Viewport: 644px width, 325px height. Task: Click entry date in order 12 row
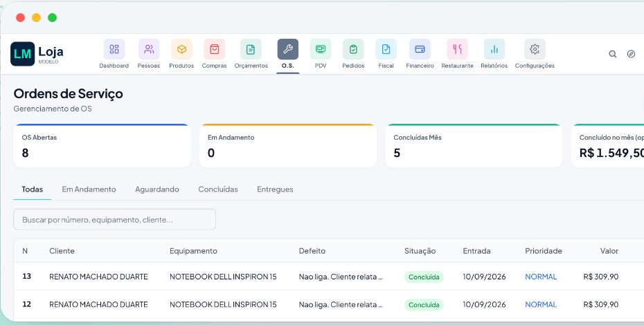click(484, 304)
